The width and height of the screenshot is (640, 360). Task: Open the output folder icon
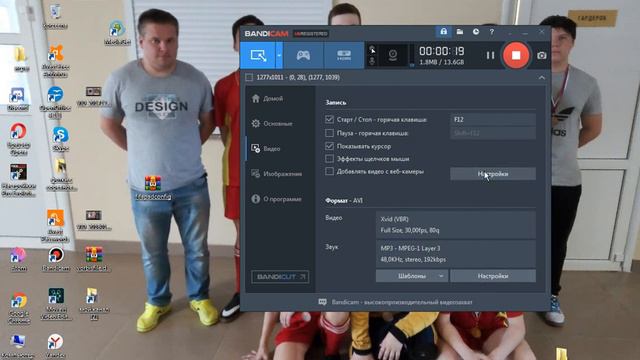coord(460,31)
